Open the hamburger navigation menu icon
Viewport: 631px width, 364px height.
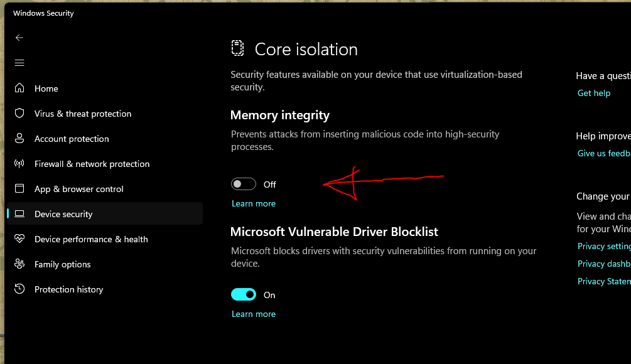19,63
